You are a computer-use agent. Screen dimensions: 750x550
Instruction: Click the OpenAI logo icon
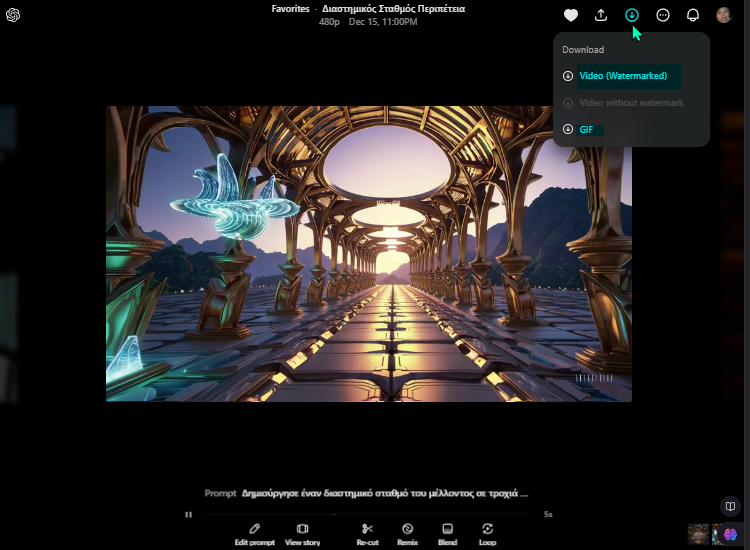point(14,15)
